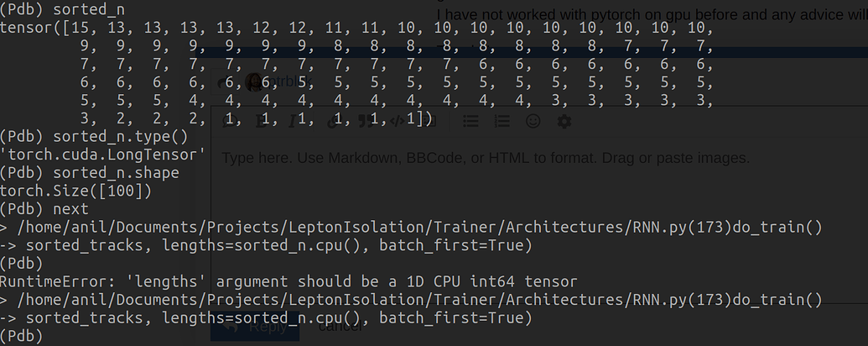Click the cancel link beside Reply
Viewport: 868px width, 346px height.
coord(340,327)
